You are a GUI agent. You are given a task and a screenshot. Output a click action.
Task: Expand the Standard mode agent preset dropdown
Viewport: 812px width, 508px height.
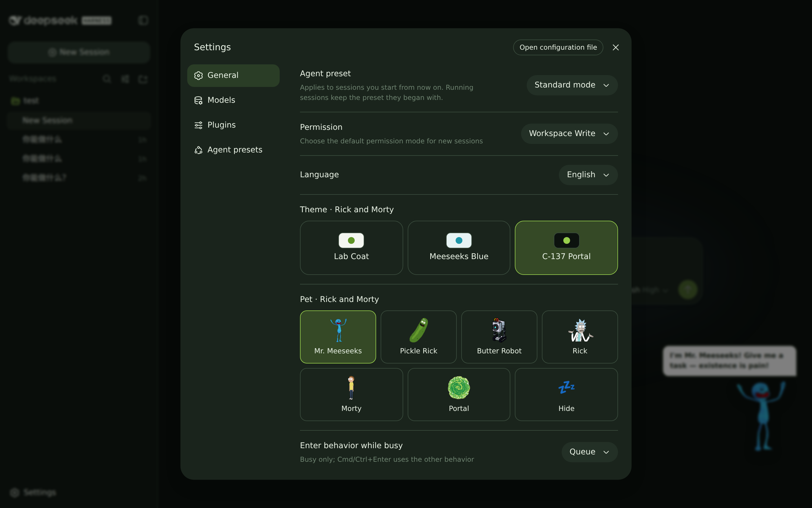pyautogui.click(x=572, y=85)
